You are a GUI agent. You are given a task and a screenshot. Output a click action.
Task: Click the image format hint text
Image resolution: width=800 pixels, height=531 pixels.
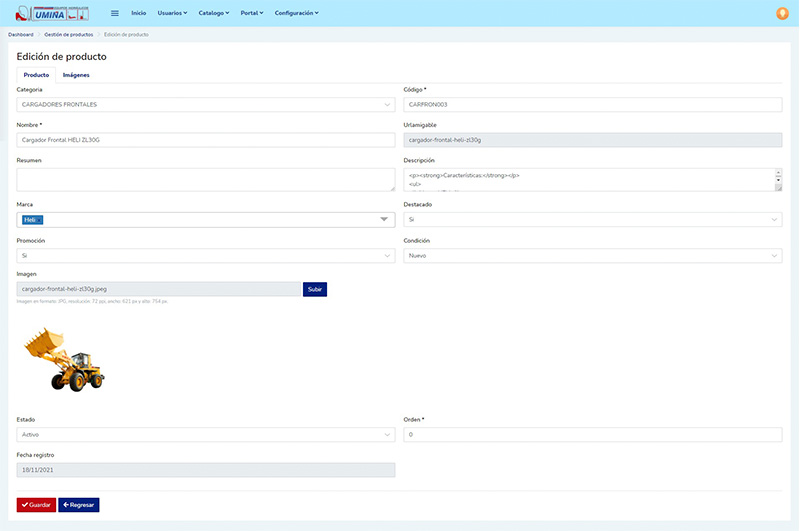click(x=92, y=301)
